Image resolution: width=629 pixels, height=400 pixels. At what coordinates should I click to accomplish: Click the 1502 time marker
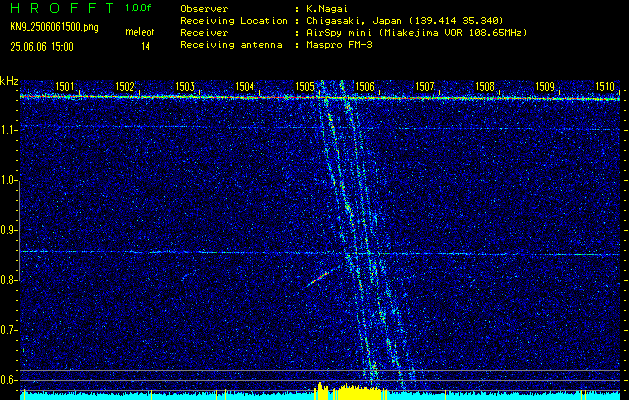[124, 86]
